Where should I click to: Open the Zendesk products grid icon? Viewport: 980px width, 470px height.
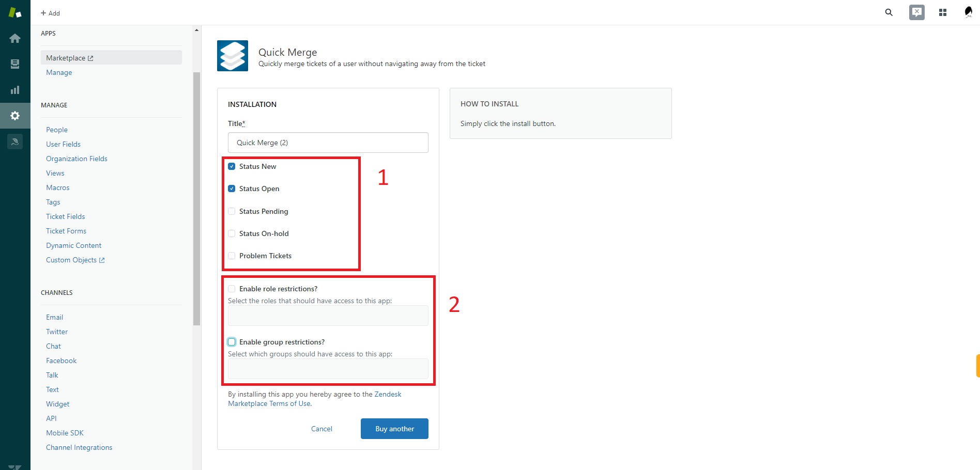(942, 12)
